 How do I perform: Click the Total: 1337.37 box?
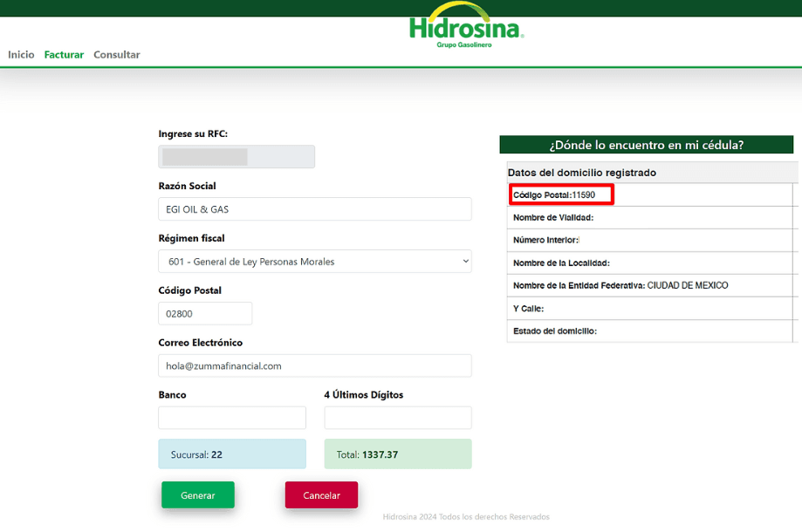point(398,454)
